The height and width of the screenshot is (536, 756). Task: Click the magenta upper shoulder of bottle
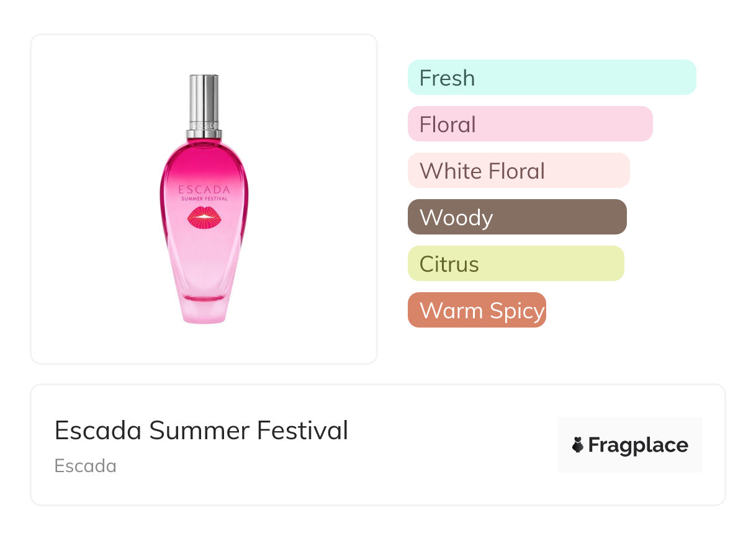204,158
